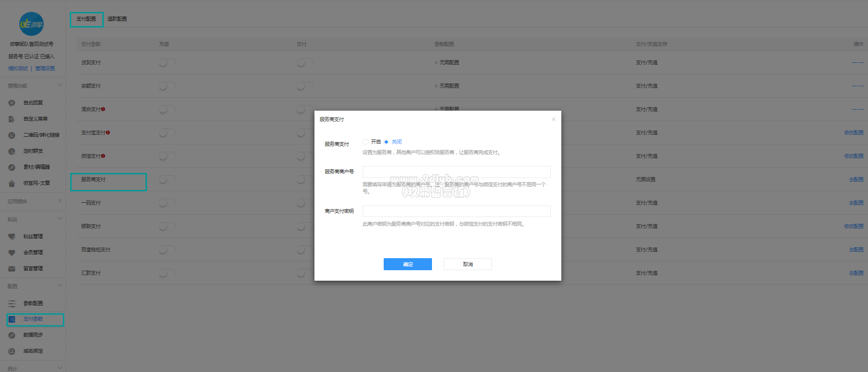Click 去配置 in the 百度钱包支付 row
Viewport: 868px width, 372px height.
(856, 250)
